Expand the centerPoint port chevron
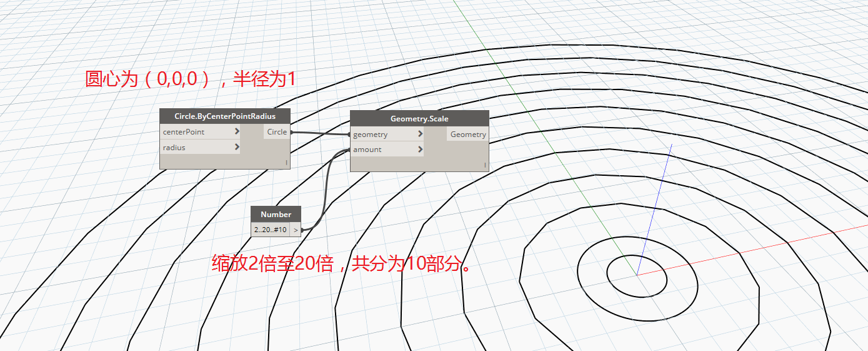This screenshot has height=351, width=868. pos(237,132)
